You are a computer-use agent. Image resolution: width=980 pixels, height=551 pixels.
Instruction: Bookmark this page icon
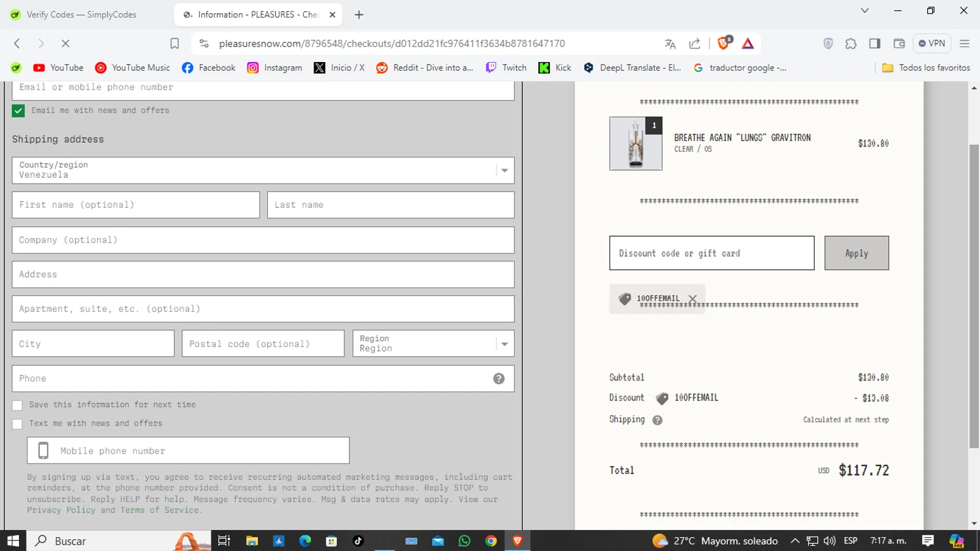(174, 44)
